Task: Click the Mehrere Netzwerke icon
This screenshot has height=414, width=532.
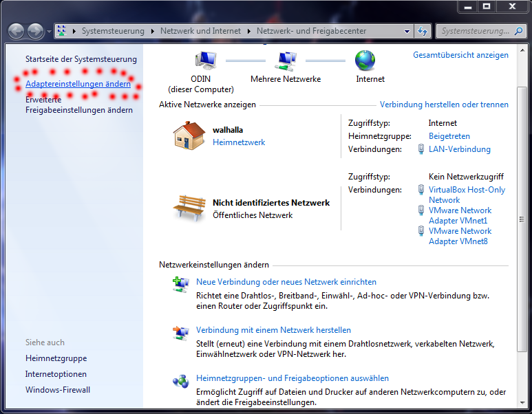Action: click(x=286, y=61)
